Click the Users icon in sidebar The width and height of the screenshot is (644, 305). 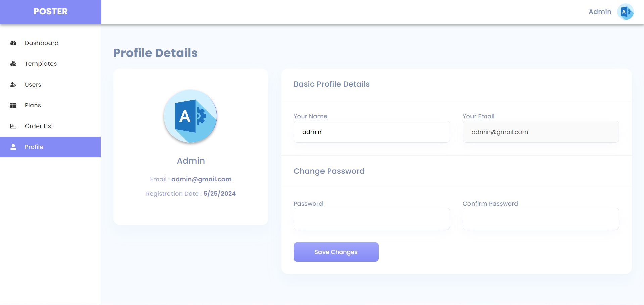pos(13,85)
